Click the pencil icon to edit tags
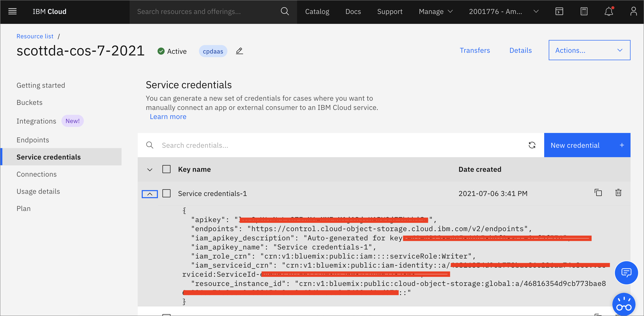The image size is (644, 316). click(239, 51)
